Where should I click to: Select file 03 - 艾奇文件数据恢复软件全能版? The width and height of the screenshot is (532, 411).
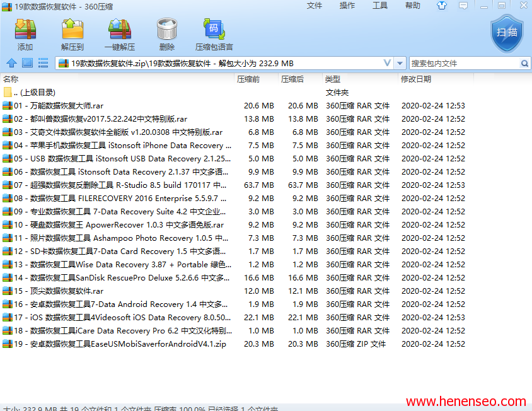click(118, 132)
